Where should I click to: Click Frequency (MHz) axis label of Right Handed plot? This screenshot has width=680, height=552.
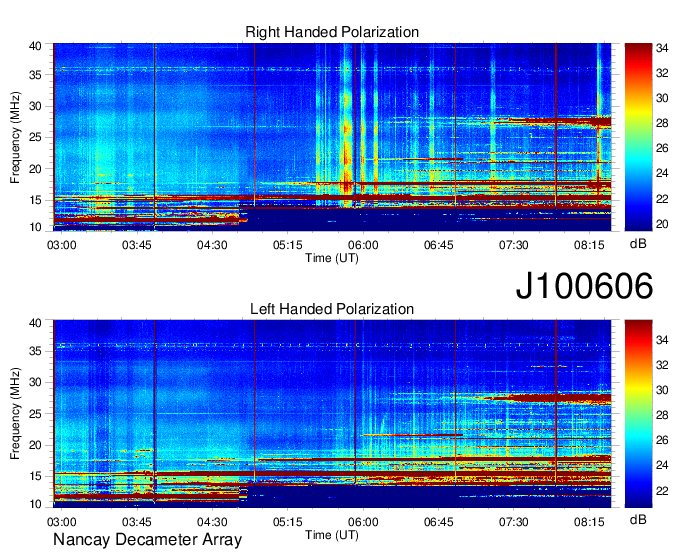click(x=15, y=137)
